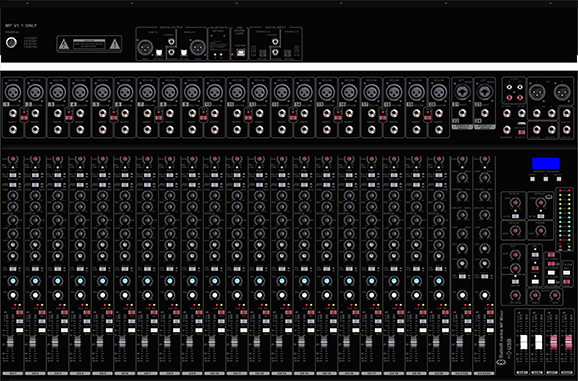Click the left main output XLR connector

point(537,92)
